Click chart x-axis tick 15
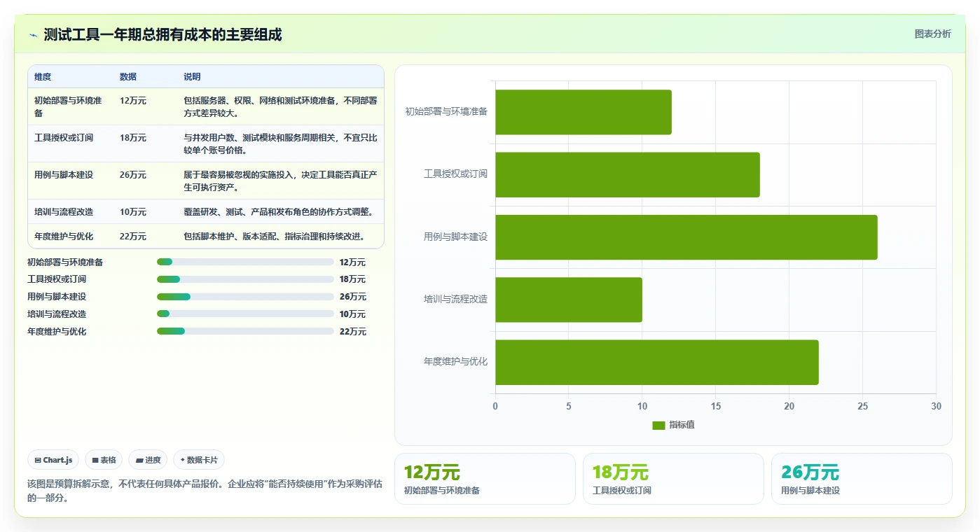980x532 pixels. (715, 407)
